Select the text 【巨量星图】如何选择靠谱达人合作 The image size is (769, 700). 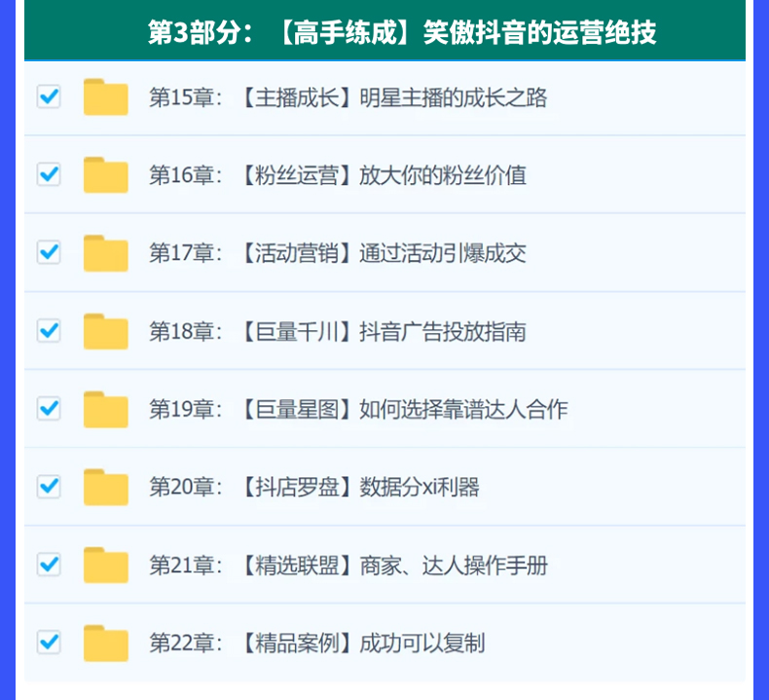coord(405,410)
